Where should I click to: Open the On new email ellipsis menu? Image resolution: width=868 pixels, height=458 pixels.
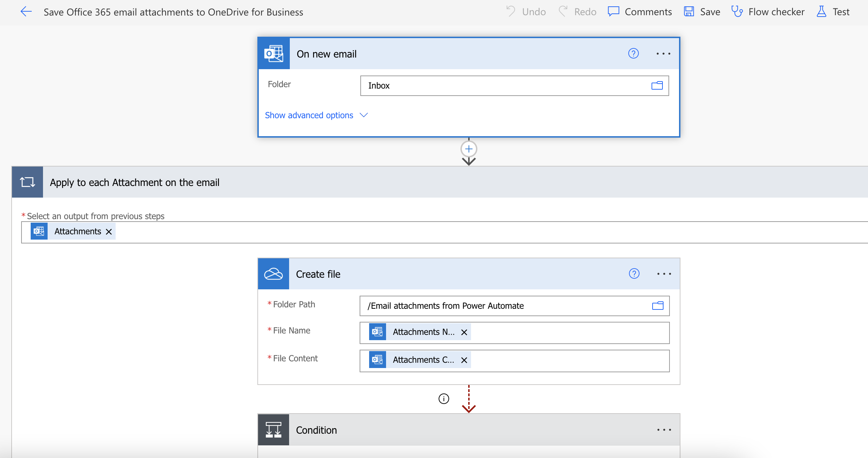pyautogui.click(x=663, y=54)
